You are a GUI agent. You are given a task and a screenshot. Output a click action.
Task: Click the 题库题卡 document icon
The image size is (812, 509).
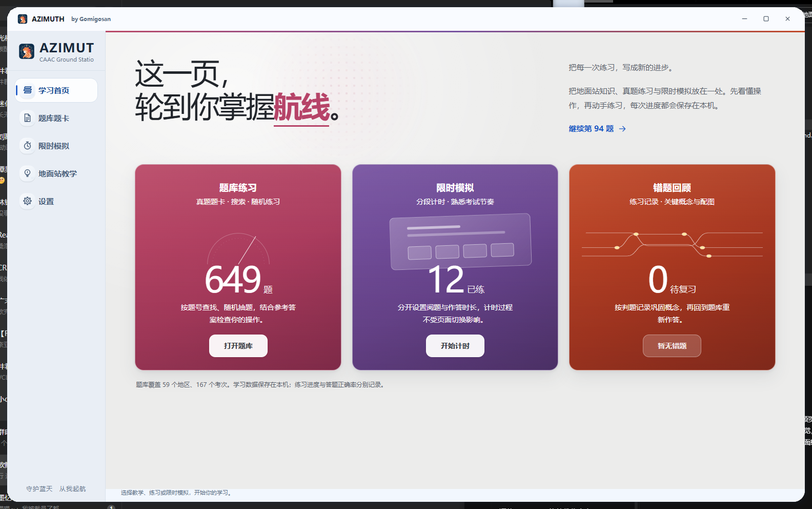28,118
